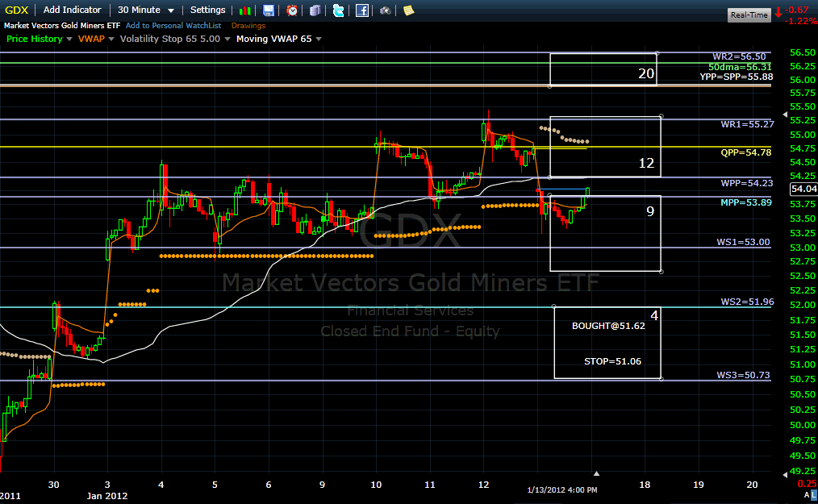Screen dimensions: 818x504
Task: Share chart via the Facebook icon
Action: click(x=362, y=10)
